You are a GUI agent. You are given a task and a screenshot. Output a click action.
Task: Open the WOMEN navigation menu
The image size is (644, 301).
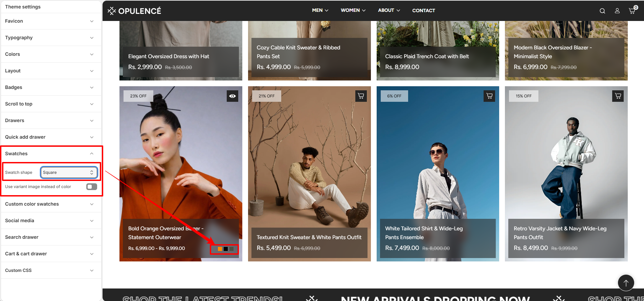pos(353,10)
